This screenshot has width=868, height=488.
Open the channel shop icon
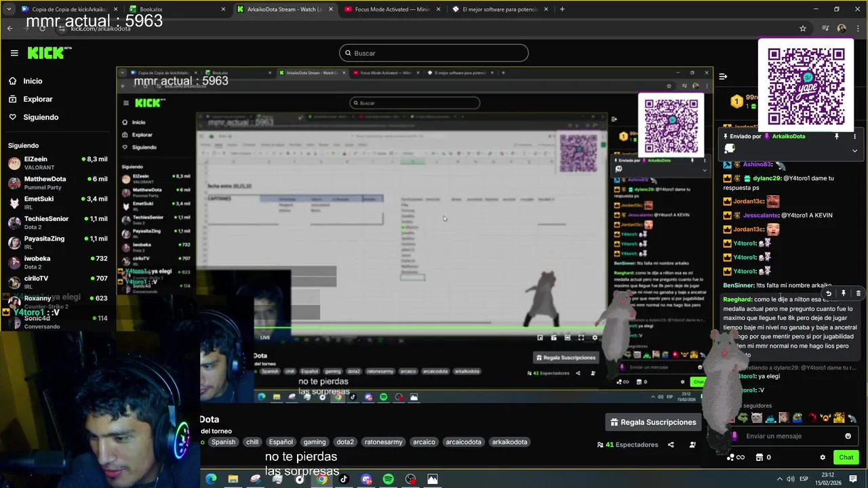pos(759,457)
